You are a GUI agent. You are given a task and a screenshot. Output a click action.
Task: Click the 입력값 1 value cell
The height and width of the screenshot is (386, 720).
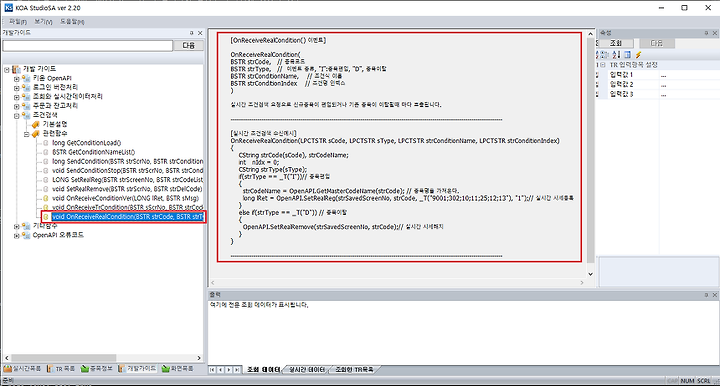[689, 75]
